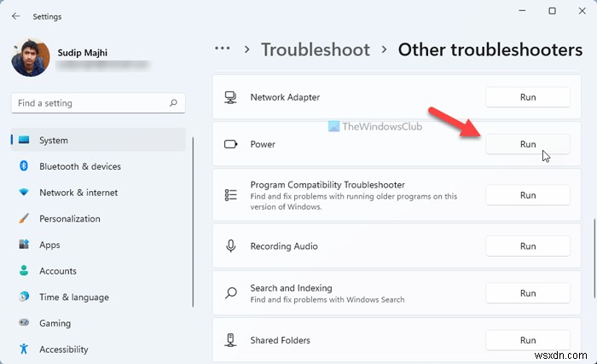Click the search magnifier icon
The width and height of the screenshot is (597, 364).
point(173,103)
